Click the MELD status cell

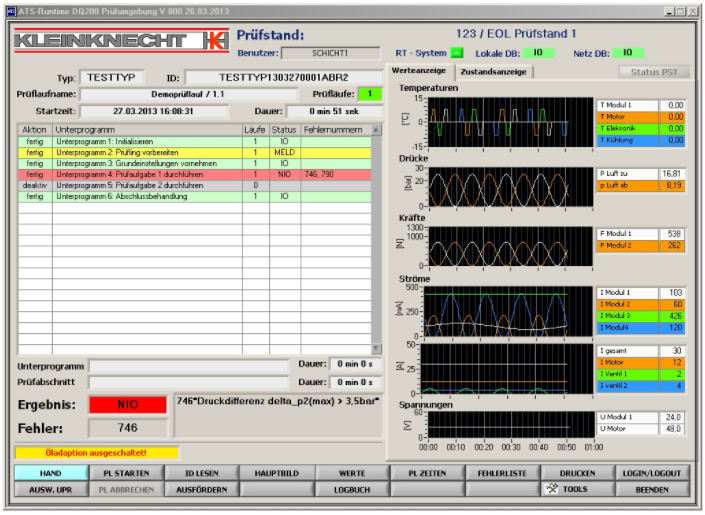(285, 152)
